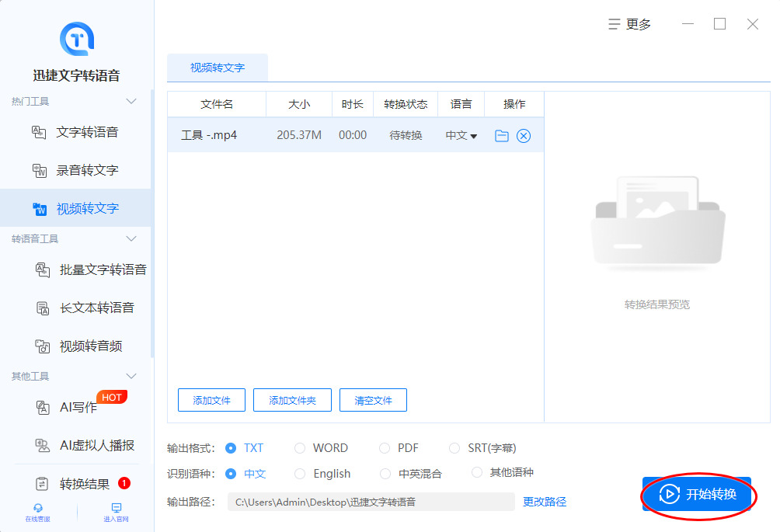This screenshot has width=780, height=532.
Task: Select SRT(字幕) output format
Action: (454, 448)
